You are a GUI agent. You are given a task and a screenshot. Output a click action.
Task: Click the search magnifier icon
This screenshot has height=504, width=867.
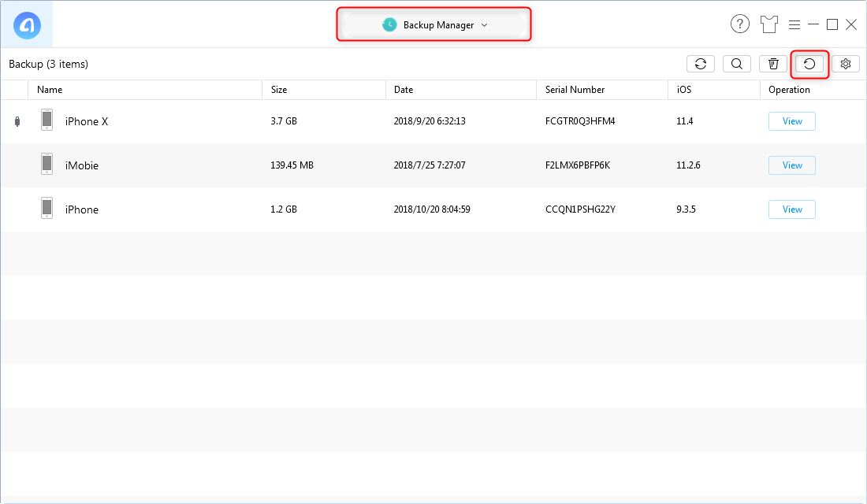(737, 64)
